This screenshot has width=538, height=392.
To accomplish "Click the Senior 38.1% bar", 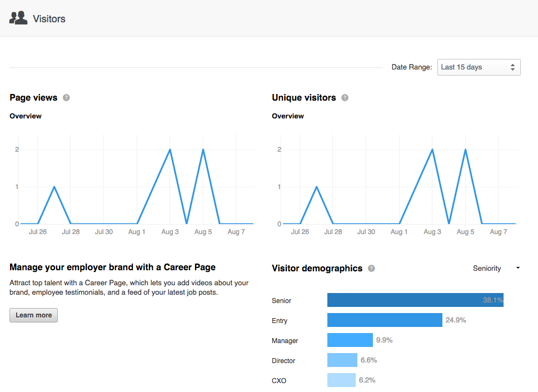I will [x=415, y=300].
